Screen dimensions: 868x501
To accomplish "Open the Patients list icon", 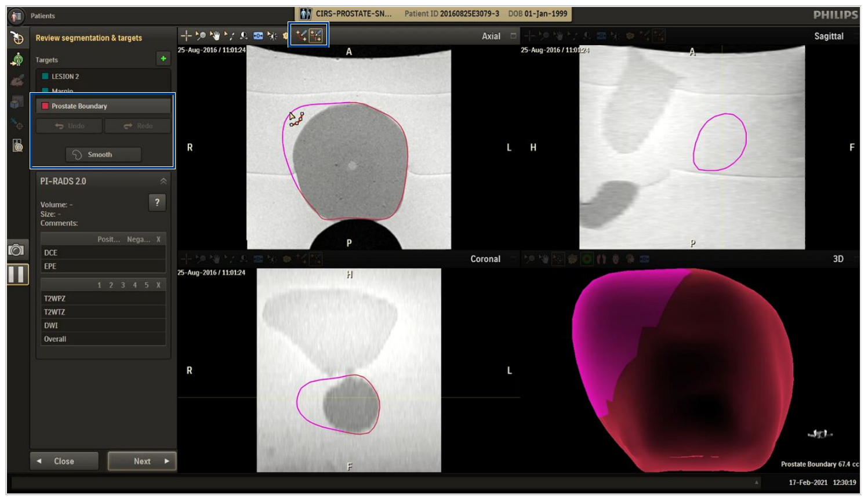I will pyautogui.click(x=16, y=16).
